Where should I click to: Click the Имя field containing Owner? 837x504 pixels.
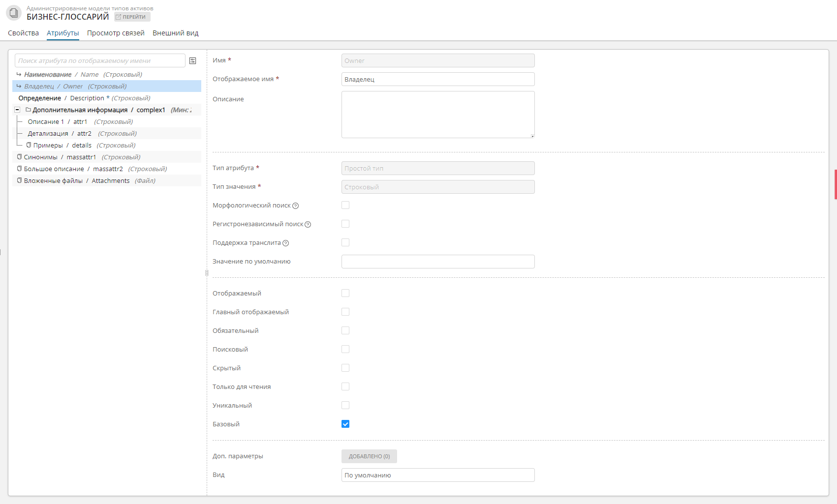click(x=438, y=60)
